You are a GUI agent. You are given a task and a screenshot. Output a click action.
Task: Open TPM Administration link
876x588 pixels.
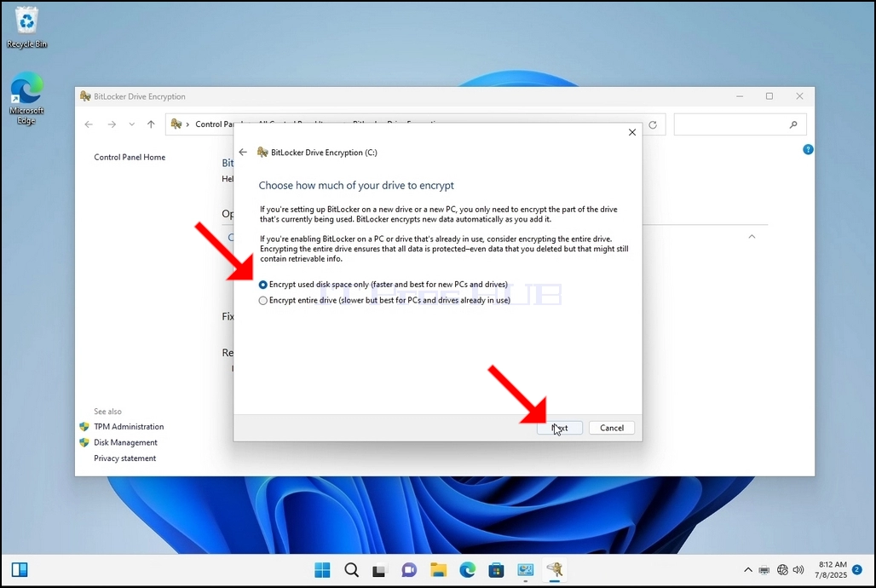tap(129, 426)
